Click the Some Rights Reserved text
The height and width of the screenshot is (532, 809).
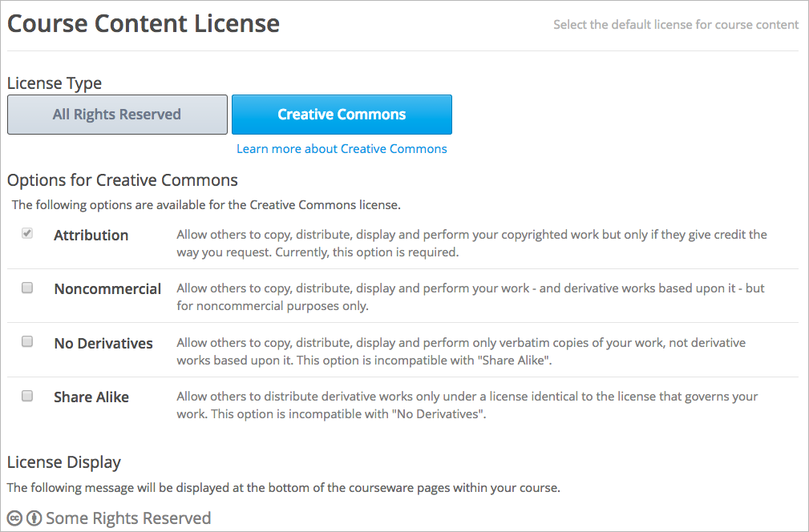click(128, 518)
